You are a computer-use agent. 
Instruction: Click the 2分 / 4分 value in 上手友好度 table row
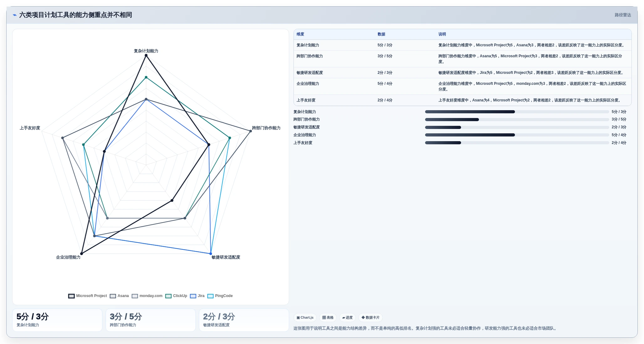tap(385, 100)
